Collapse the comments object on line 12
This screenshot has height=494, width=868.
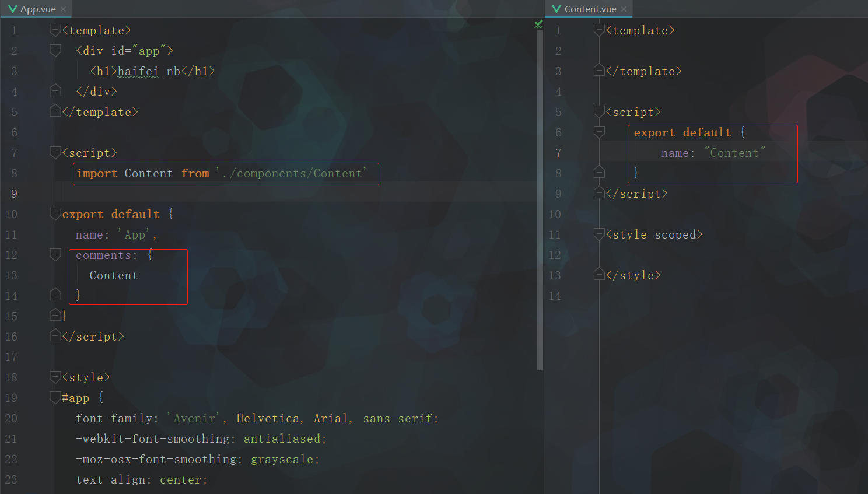[55, 254]
